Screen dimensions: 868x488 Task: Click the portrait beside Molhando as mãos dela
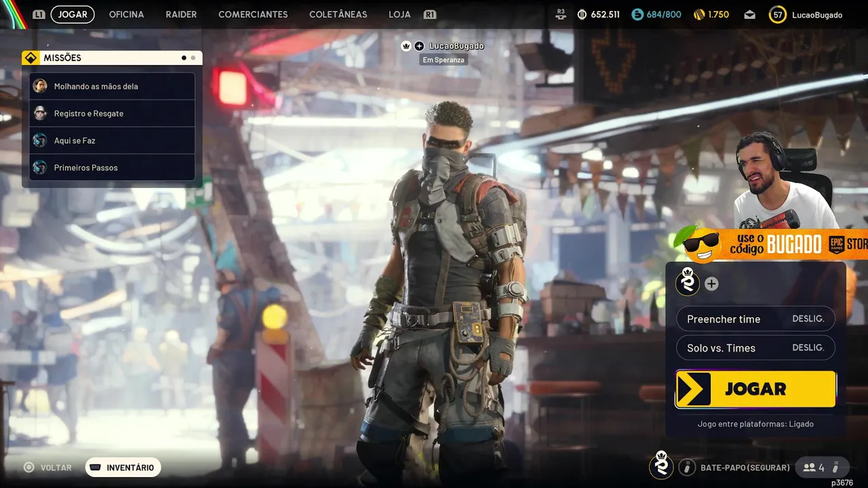point(40,86)
